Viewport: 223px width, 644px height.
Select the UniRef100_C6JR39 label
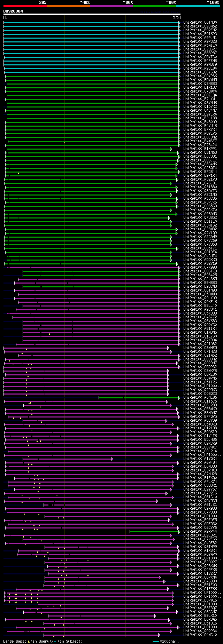pyautogui.click(x=200, y=405)
